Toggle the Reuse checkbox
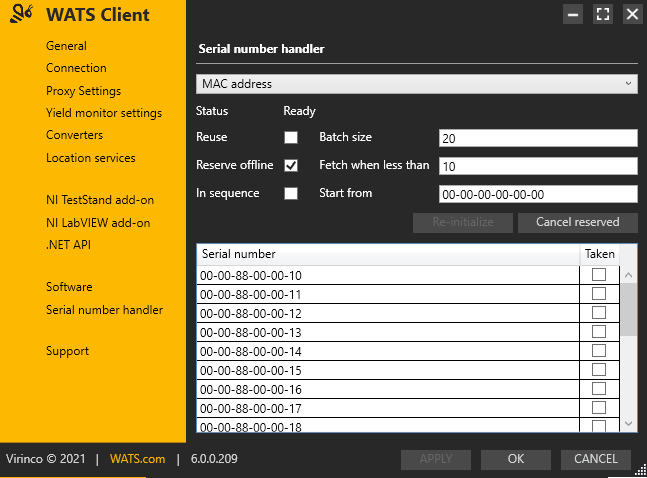647x478 pixels. (291, 137)
